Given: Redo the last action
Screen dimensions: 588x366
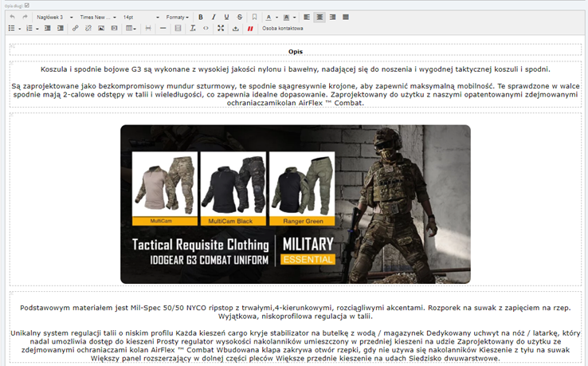Looking at the screenshot, I should point(25,17).
